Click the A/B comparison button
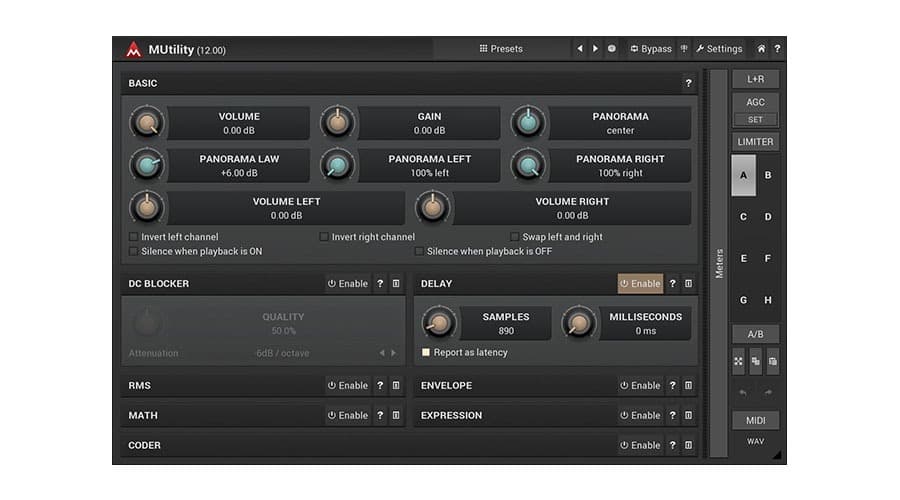This screenshot has width=900, height=500. click(755, 334)
